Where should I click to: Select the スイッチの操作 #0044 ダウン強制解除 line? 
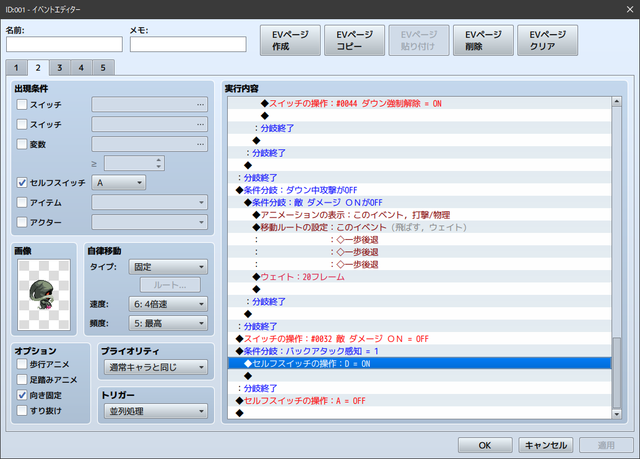point(419,103)
